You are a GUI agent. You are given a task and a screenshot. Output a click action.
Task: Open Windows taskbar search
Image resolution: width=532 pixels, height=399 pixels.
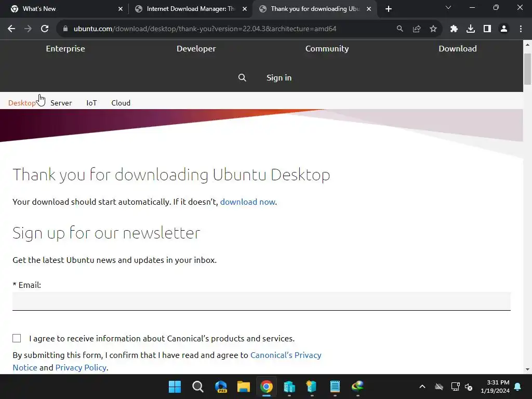198,387
